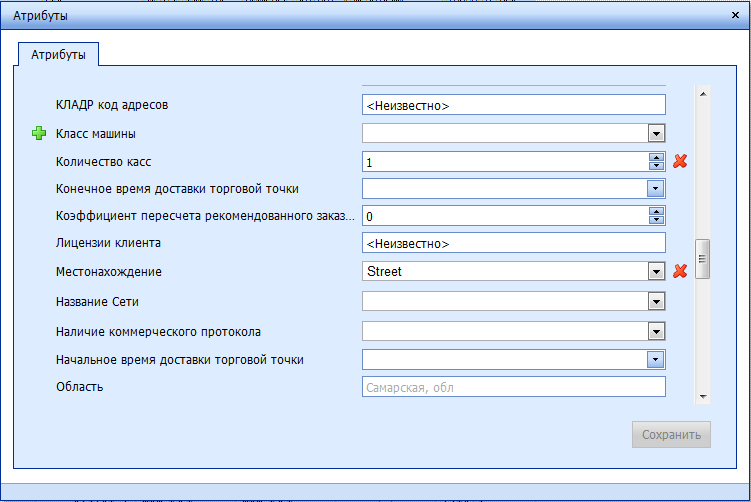Screen dimensions: 751x502
Task: Remove the Местонахождение value using red X
Action: [x=681, y=271]
